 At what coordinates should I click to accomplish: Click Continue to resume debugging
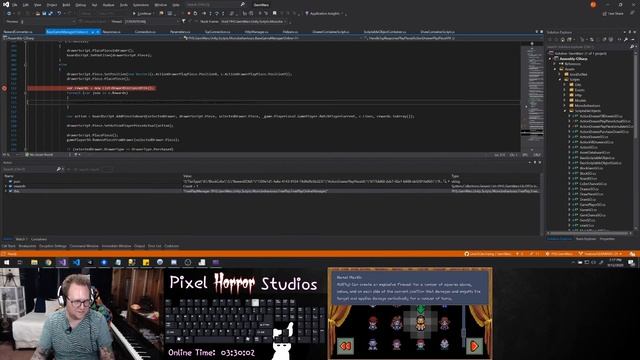point(142,13)
